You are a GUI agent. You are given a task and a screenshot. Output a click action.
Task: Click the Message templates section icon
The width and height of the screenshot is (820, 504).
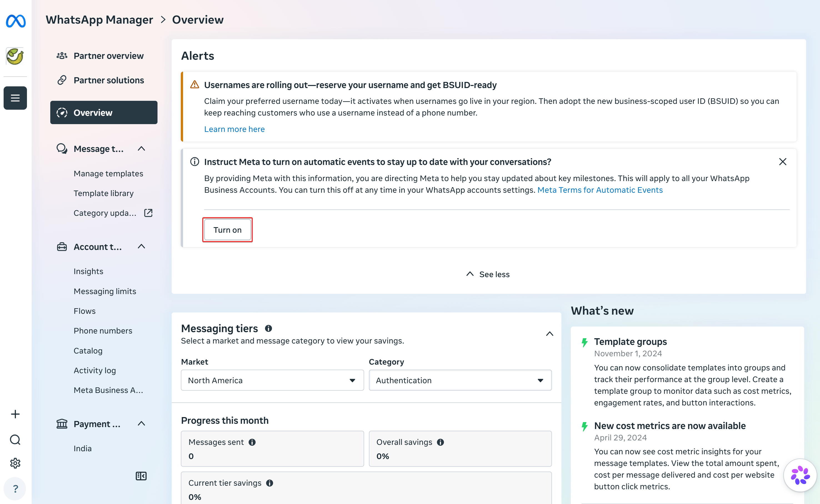tap(62, 149)
